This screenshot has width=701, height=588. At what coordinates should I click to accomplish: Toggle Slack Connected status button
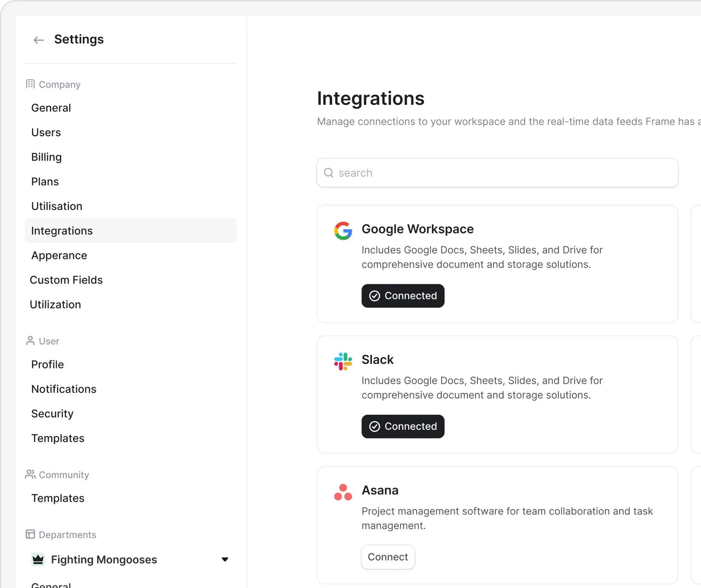[403, 427]
